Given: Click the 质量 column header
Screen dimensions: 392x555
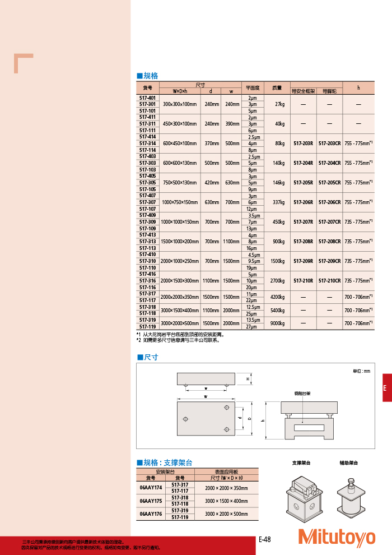Looking at the screenshot, I should (x=277, y=87).
